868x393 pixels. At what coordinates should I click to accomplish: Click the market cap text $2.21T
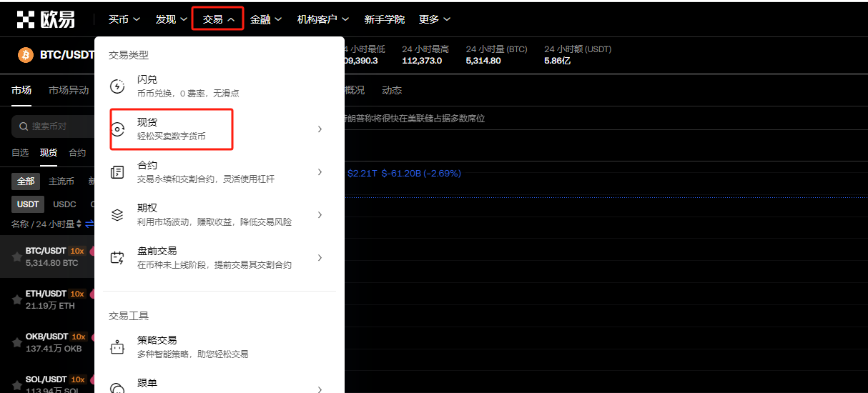363,173
